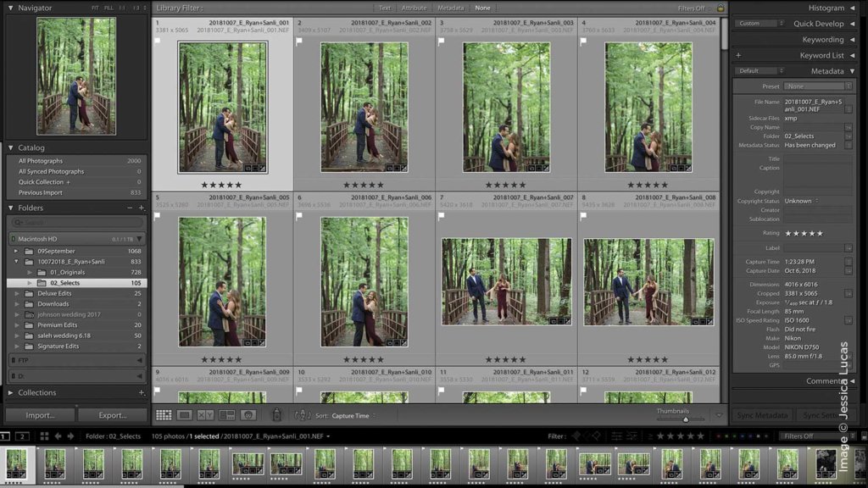Select Text tab in Library Filter

tap(385, 8)
